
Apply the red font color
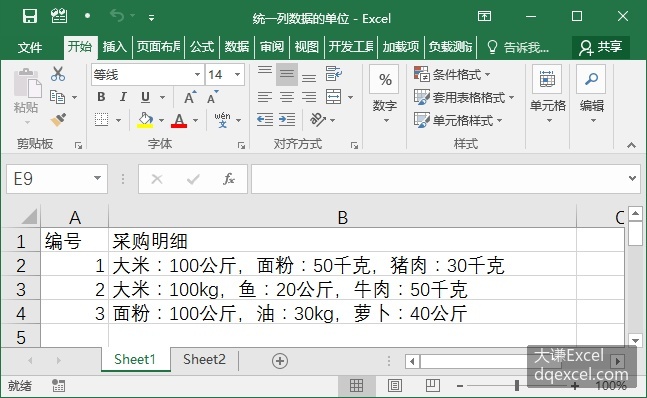[x=179, y=120]
